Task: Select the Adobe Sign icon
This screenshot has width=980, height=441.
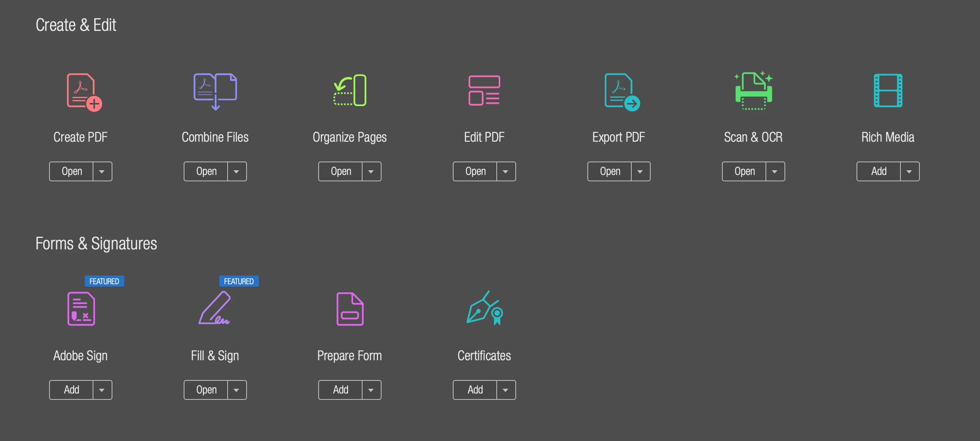Action: point(81,309)
